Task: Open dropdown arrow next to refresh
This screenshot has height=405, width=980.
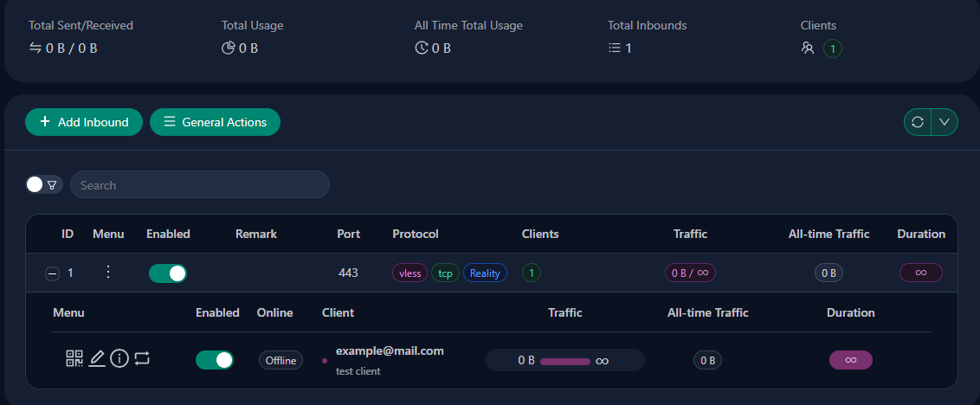Action: pyautogui.click(x=945, y=122)
